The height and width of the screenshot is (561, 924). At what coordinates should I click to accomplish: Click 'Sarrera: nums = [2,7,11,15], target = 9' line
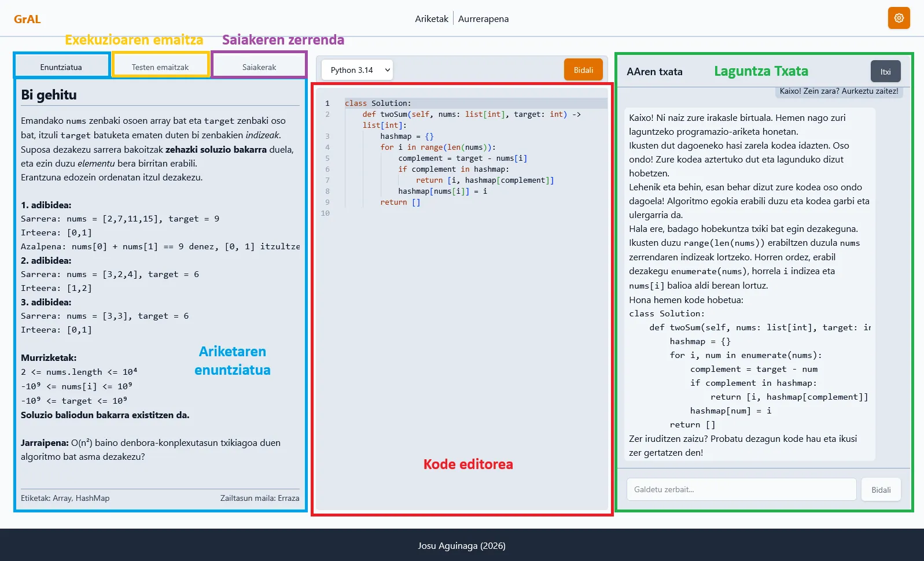click(120, 219)
